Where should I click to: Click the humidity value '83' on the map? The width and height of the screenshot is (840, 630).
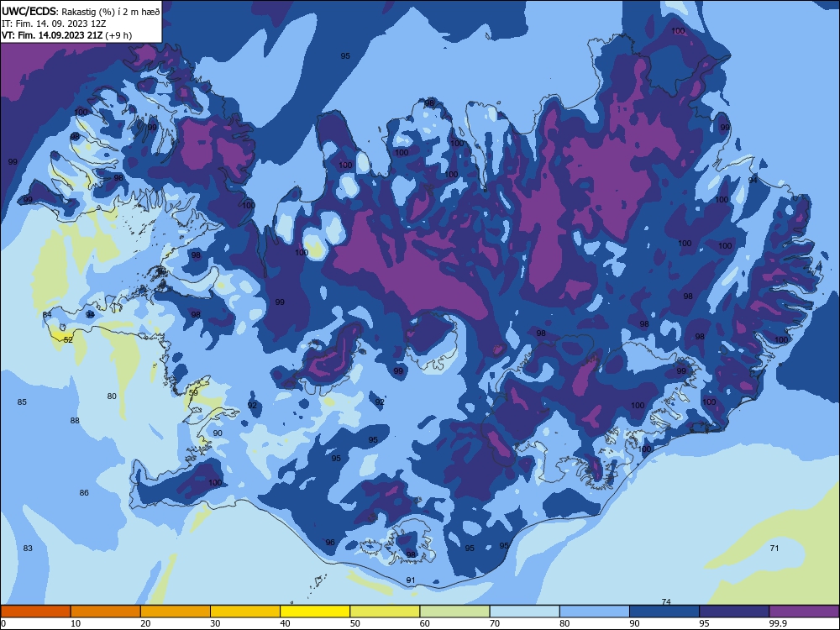coord(28,548)
